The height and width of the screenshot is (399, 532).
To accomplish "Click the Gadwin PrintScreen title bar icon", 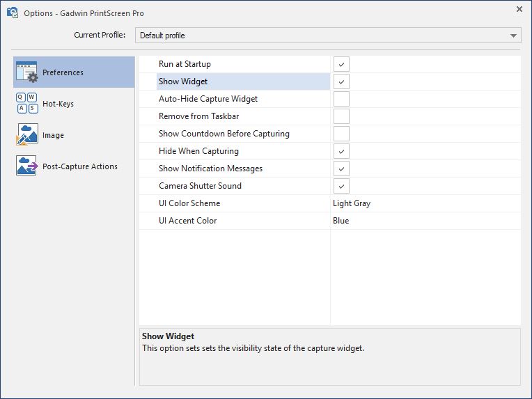I will [x=13, y=13].
